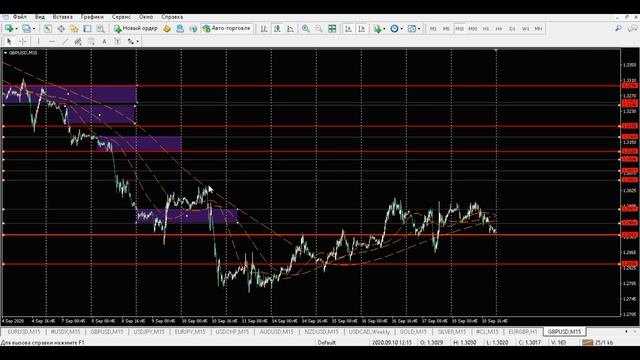The width and height of the screenshot is (640, 360).
Task: Show the Market Watch window
Action: (47, 29)
